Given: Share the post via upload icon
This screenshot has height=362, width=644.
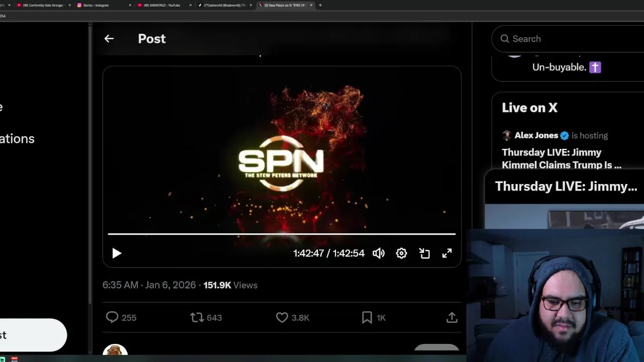Looking at the screenshot, I should coord(452,317).
